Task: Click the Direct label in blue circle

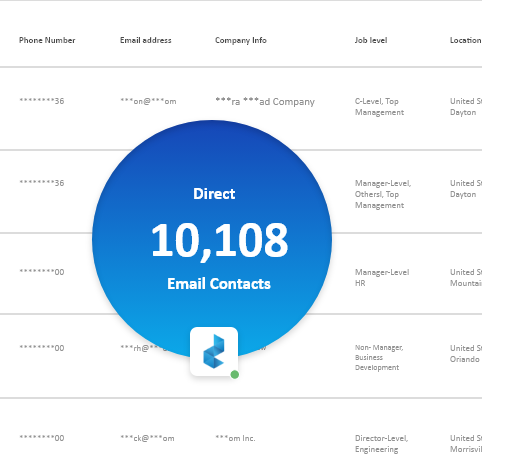Action: (214, 194)
